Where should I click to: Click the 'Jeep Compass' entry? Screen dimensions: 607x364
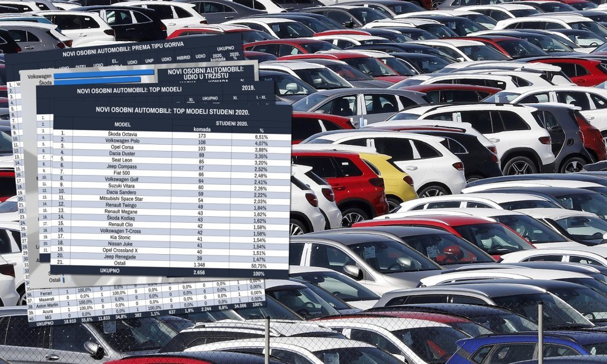pos(122,166)
